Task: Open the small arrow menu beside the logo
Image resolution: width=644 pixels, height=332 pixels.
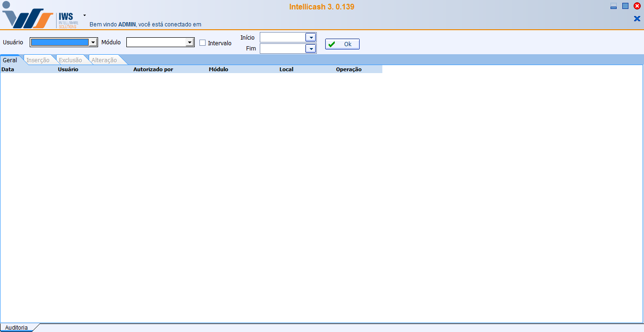Action: tap(84, 15)
